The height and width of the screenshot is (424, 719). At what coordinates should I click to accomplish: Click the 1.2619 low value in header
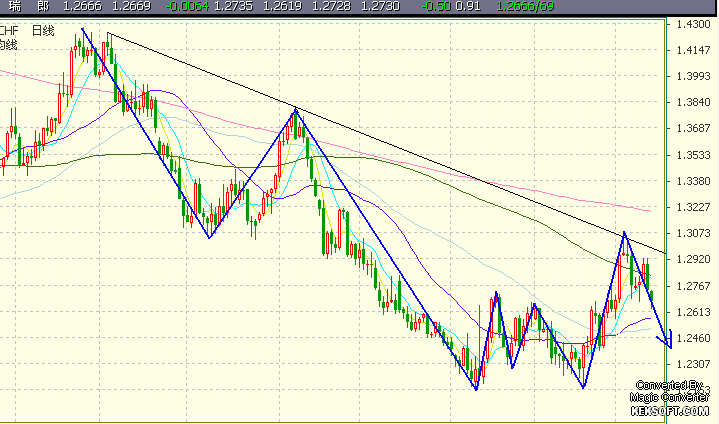point(282,6)
